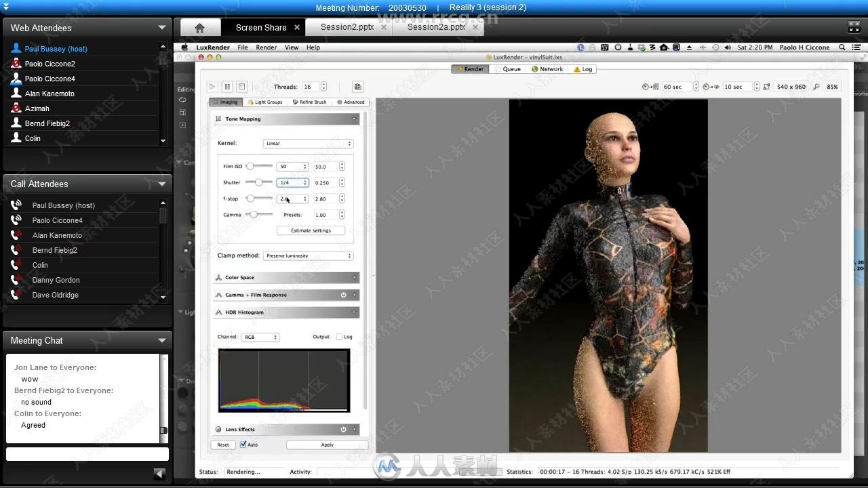Open the Channel RGB dropdown

260,337
